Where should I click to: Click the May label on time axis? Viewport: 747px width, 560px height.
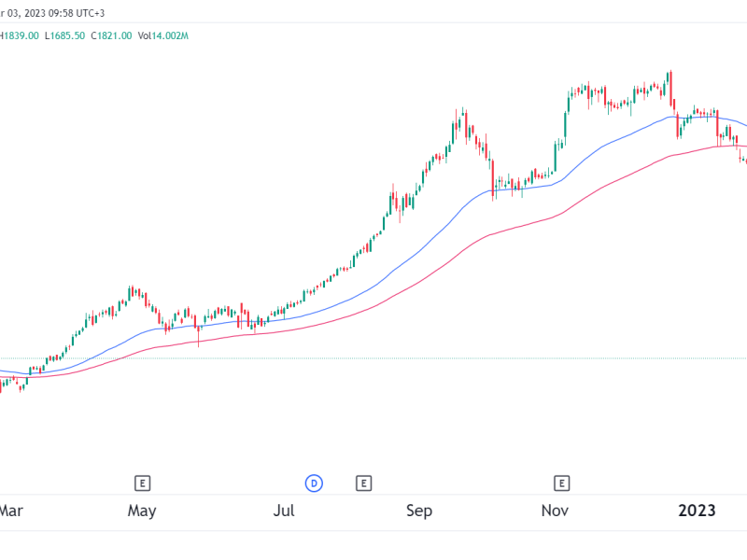pyautogui.click(x=142, y=511)
